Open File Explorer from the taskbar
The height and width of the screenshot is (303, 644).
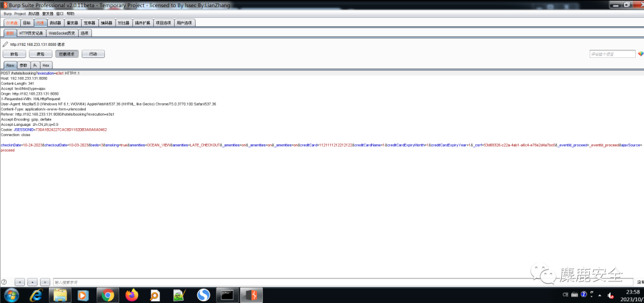(x=60, y=295)
